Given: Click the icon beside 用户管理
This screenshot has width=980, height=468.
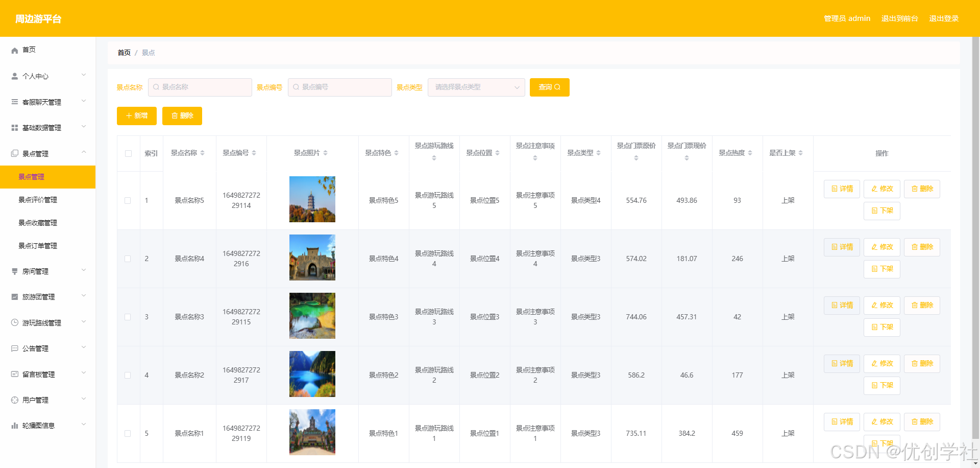Looking at the screenshot, I should pyautogui.click(x=15, y=400).
